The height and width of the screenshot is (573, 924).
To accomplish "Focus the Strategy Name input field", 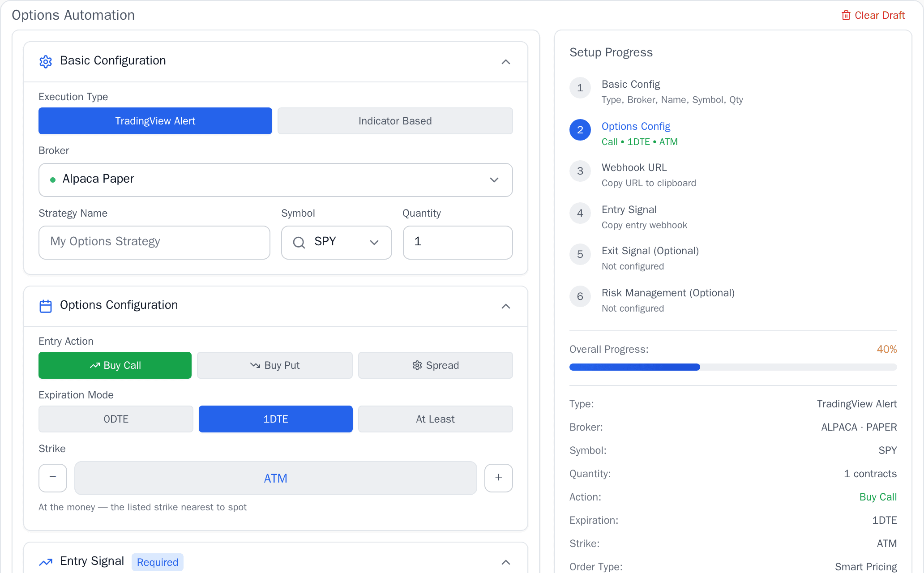I will click(154, 243).
